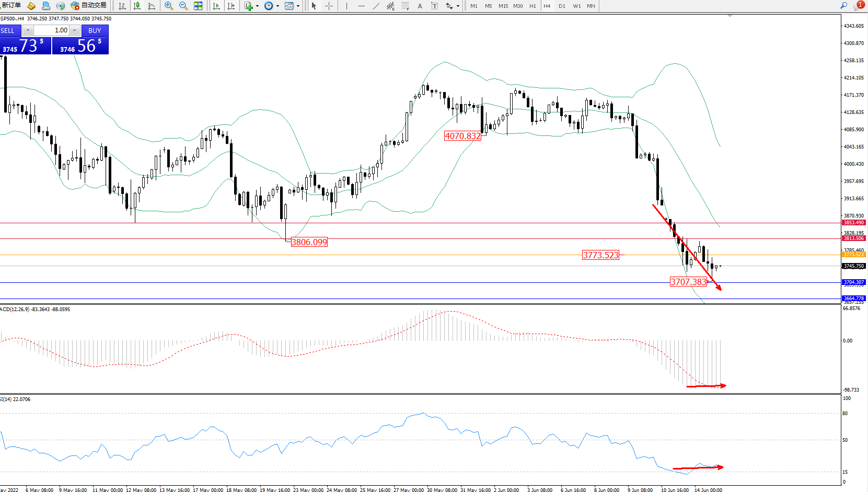Switch to the M15 timeframe
The image size is (868, 492).
[x=503, y=6]
